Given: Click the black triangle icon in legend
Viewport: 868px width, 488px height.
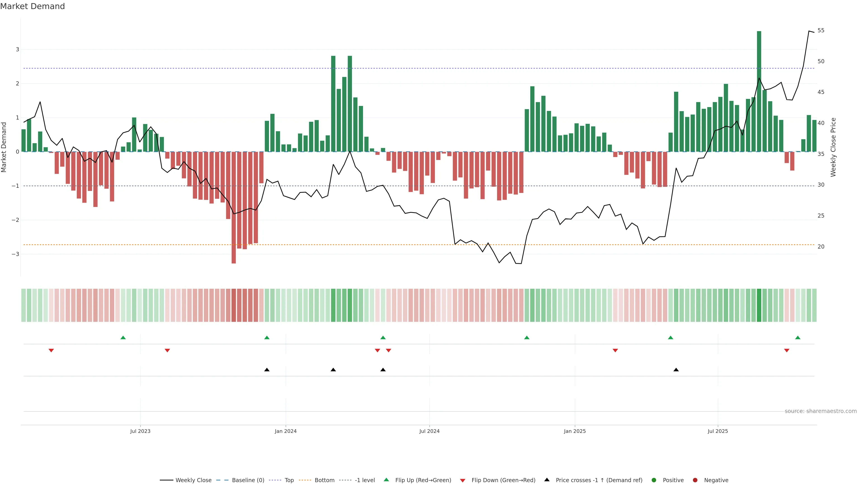Looking at the screenshot, I should point(547,480).
